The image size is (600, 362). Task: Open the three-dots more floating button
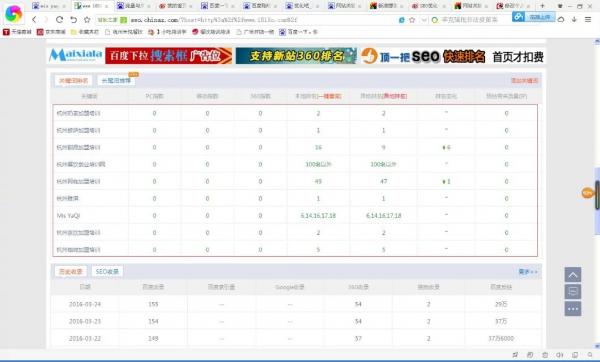573,308
